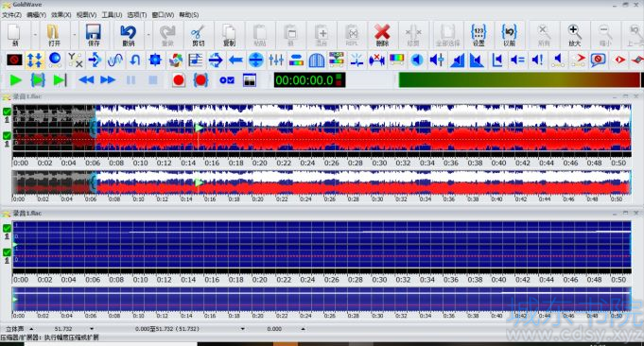Undo the last action with 撤销
This screenshot has height=346, width=644.
[129, 35]
